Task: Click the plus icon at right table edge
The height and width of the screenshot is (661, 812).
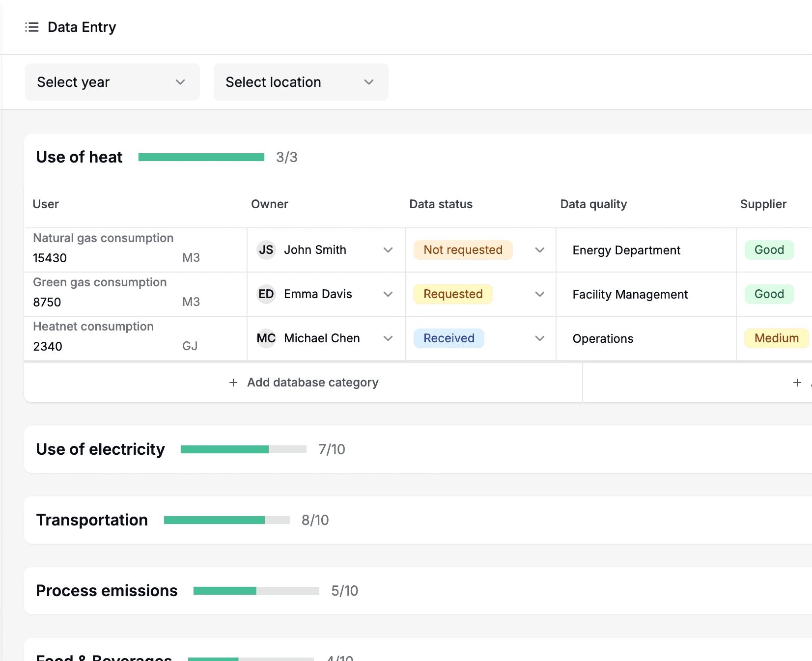Action: [x=797, y=383]
